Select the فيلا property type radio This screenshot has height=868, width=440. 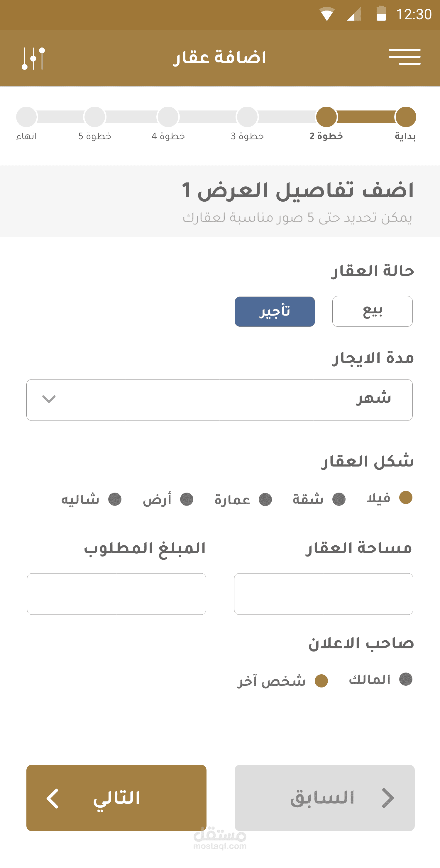pos(406,498)
